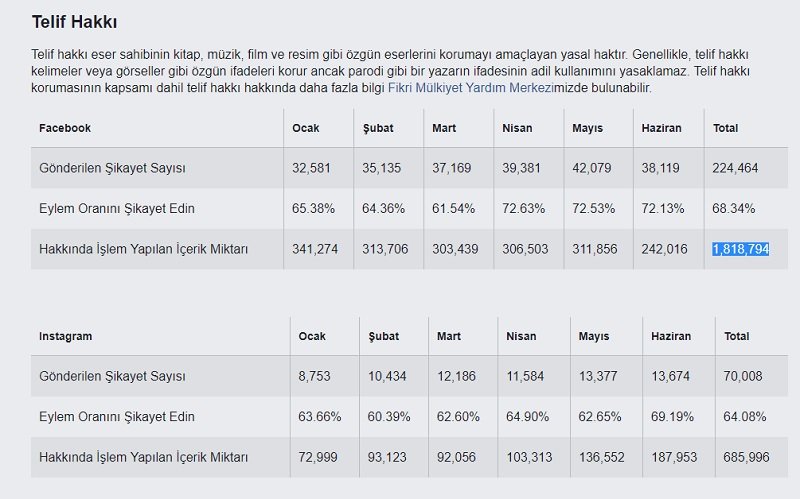
Task: Click the 224,464 total complaints cell
Action: (x=734, y=168)
